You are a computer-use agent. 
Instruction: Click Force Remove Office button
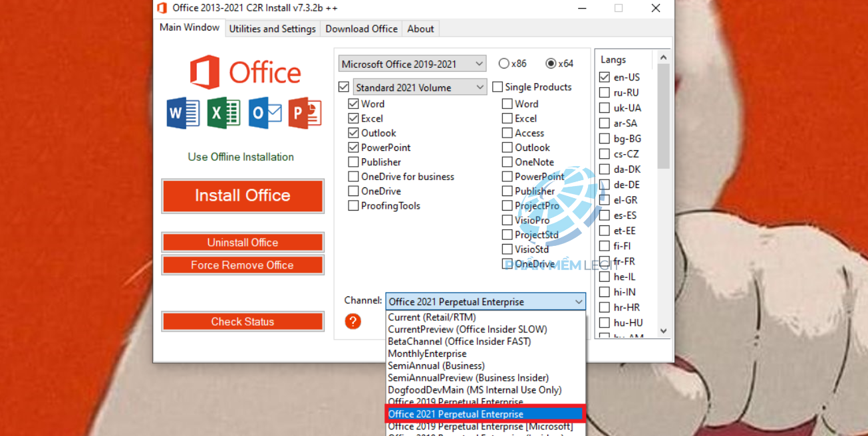point(243,265)
